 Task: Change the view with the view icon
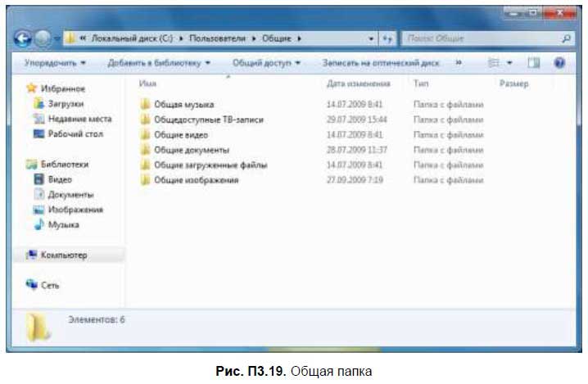pos(494,63)
